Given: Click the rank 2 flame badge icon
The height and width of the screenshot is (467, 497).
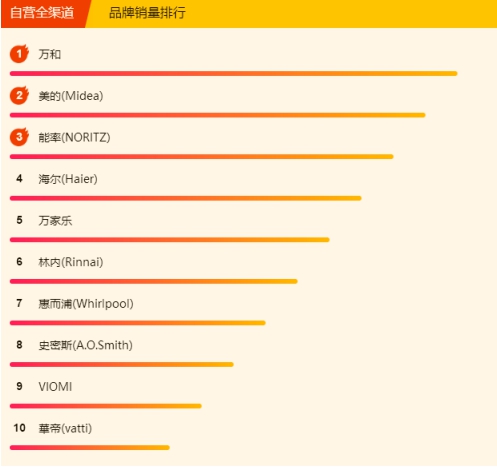Looking at the screenshot, I should pos(19,95).
